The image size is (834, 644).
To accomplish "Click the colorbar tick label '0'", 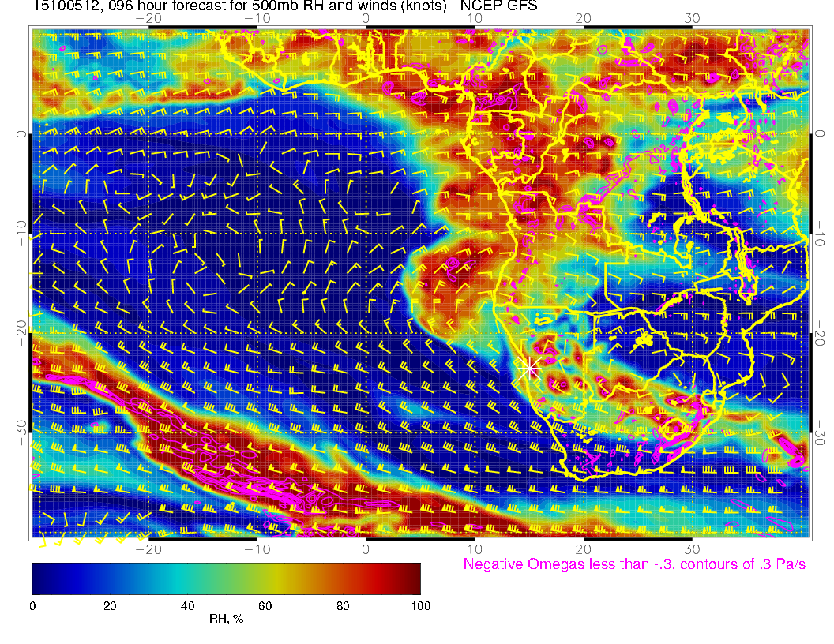I will [32, 606].
